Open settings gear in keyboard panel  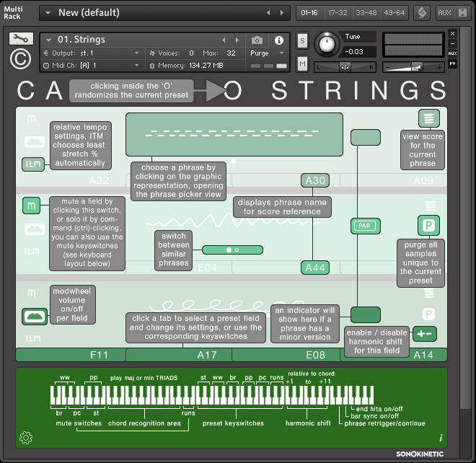click(26, 438)
